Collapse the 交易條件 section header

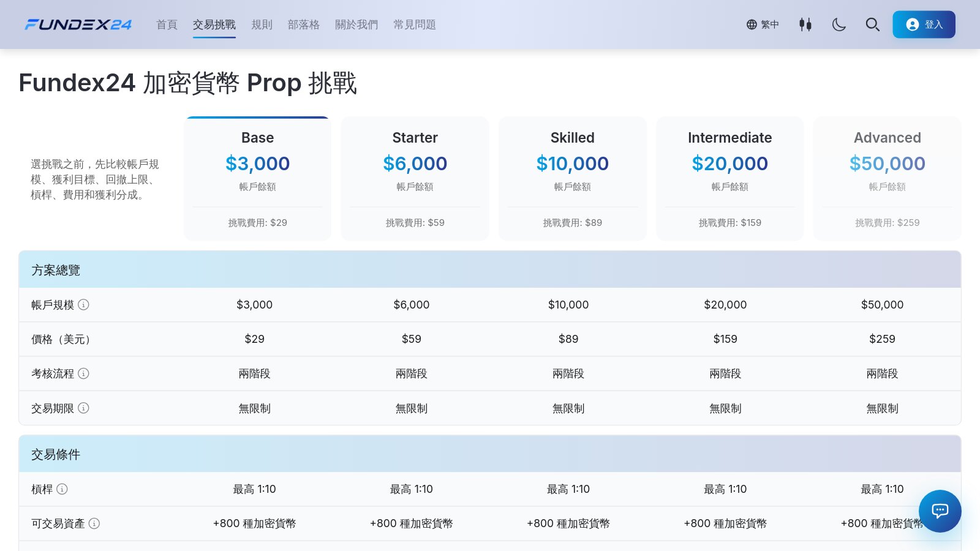[x=490, y=454]
